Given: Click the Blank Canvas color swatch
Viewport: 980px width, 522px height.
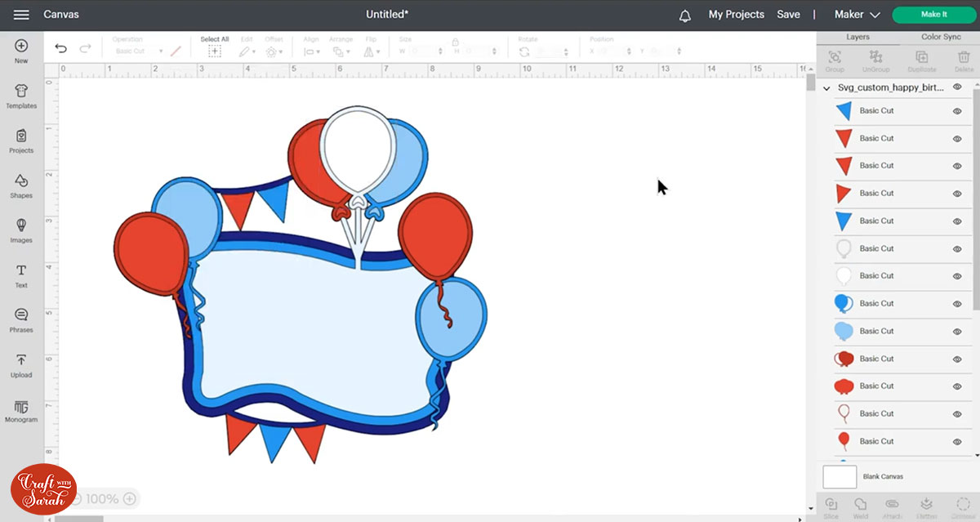Looking at the screenshot, I should [840, 477].
